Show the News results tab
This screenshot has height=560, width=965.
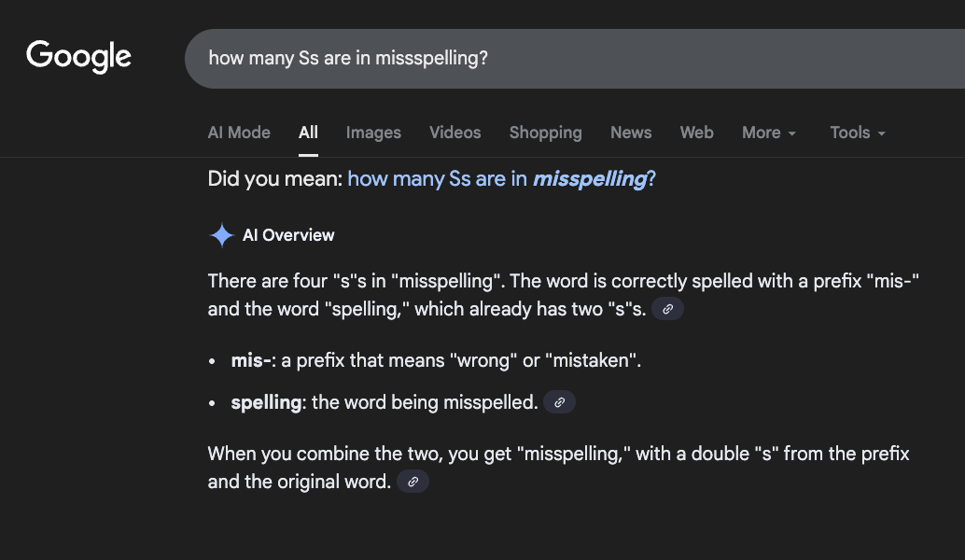point(631,133)
